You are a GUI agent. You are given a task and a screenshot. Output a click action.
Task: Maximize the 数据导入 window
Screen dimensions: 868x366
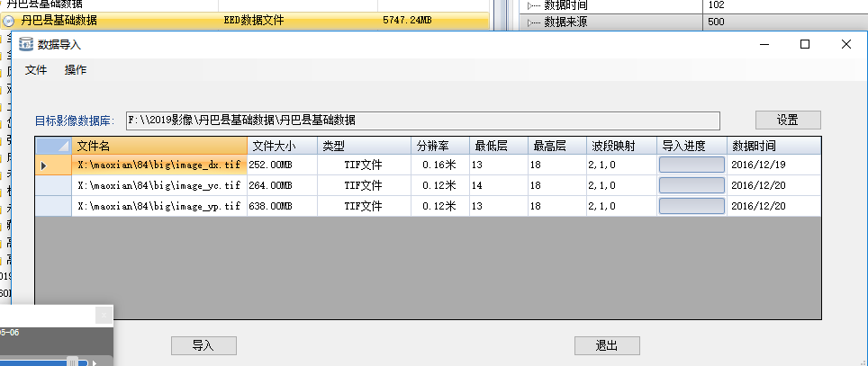[805, 45]
